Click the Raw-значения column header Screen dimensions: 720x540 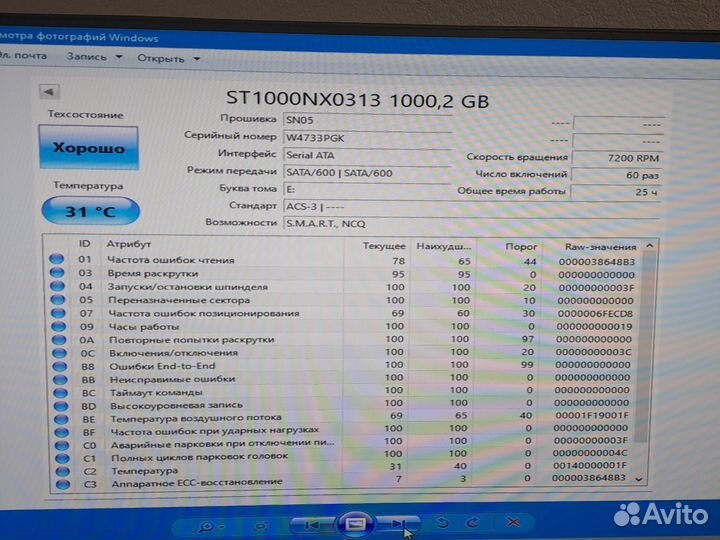(600, 247)
